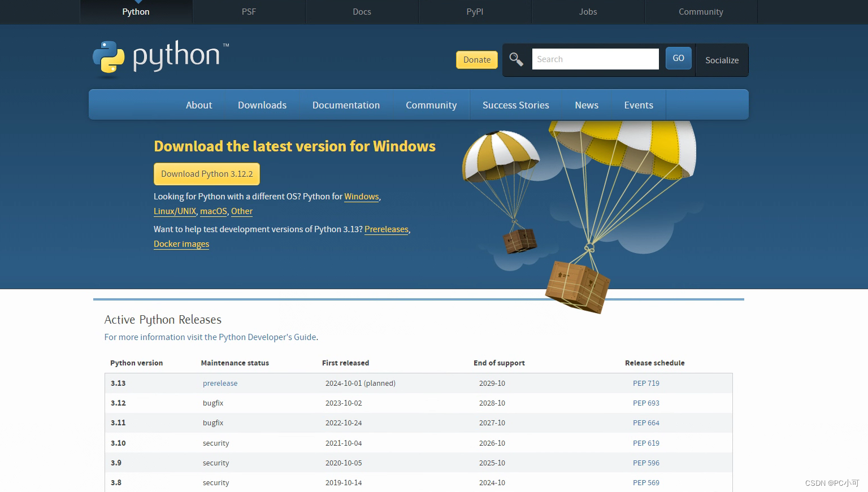Open the PEP 596 link
This screenshot has height=492, width=868.
point(646,463)
